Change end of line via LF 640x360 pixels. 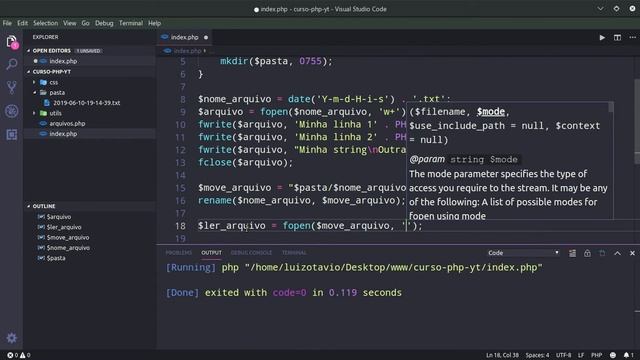pos(581,355)
